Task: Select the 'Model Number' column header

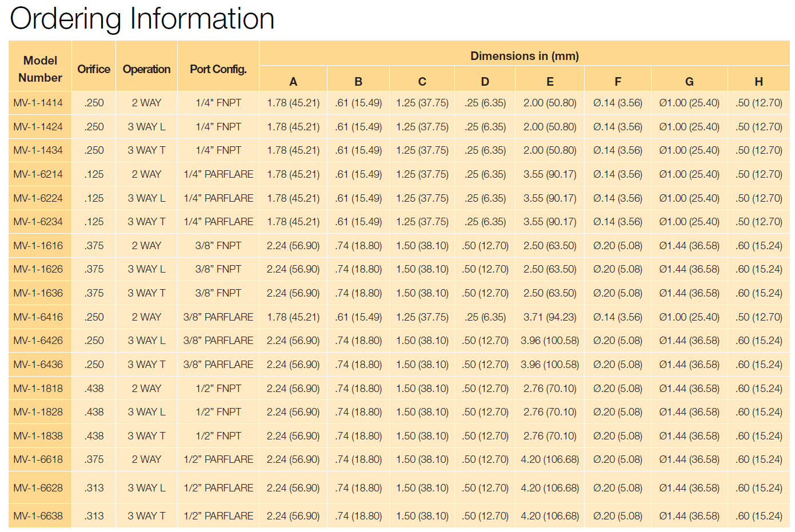Action: [x=40, y=69]
